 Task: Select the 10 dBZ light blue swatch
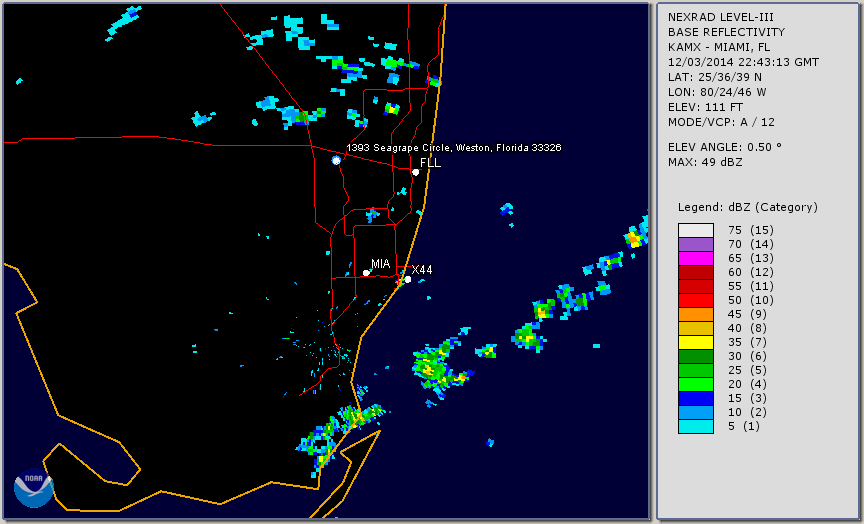coord(696,413)
